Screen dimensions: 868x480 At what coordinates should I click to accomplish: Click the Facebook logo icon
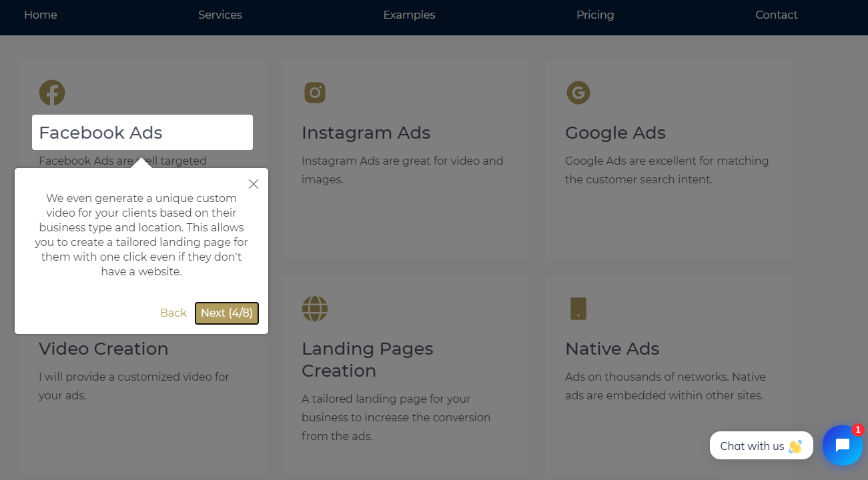(x=52, y=93)
